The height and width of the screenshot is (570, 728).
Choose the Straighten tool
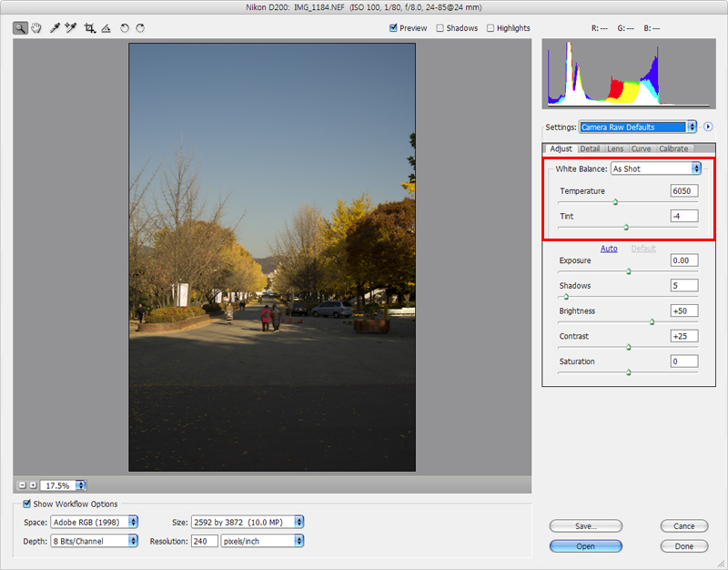[106, 28]
